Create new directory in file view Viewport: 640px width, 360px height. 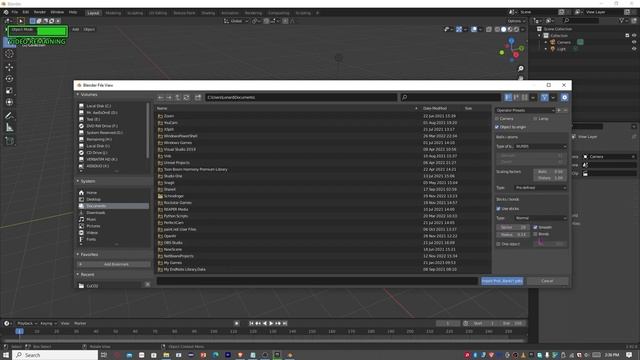click(x=198, y=98)
